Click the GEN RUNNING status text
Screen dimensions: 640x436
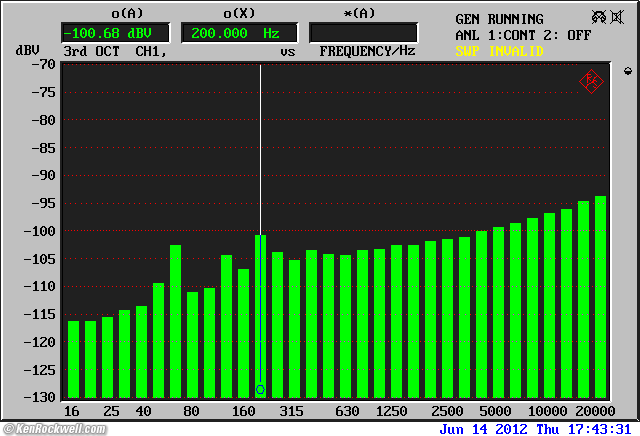click(499, 19)
